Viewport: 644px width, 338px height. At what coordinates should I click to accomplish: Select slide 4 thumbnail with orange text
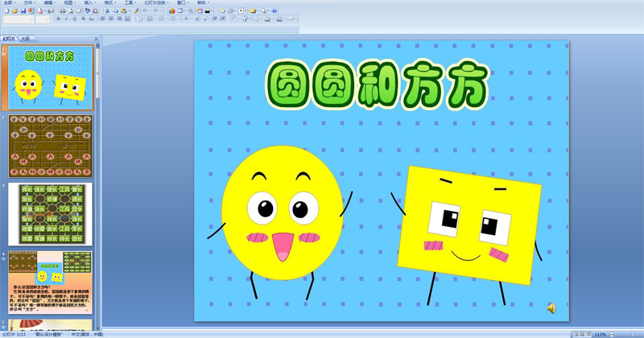pos(51,282)
